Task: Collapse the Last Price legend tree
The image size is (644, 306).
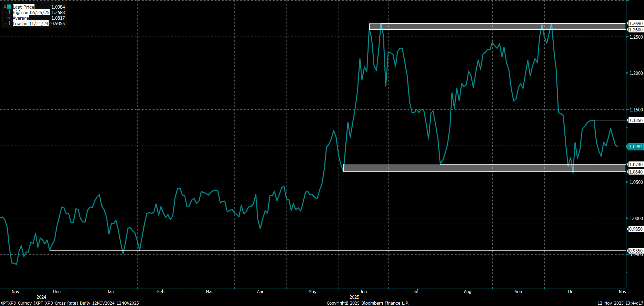Action: click(5, 7)
